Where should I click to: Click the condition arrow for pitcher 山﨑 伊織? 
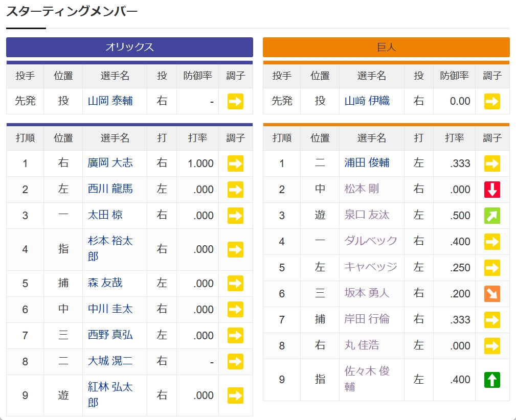pos(492,101)
